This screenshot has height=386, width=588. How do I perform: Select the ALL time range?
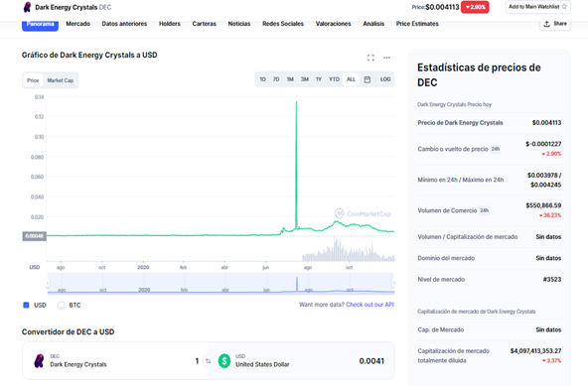pyautogui.click(x=351, y=79)
